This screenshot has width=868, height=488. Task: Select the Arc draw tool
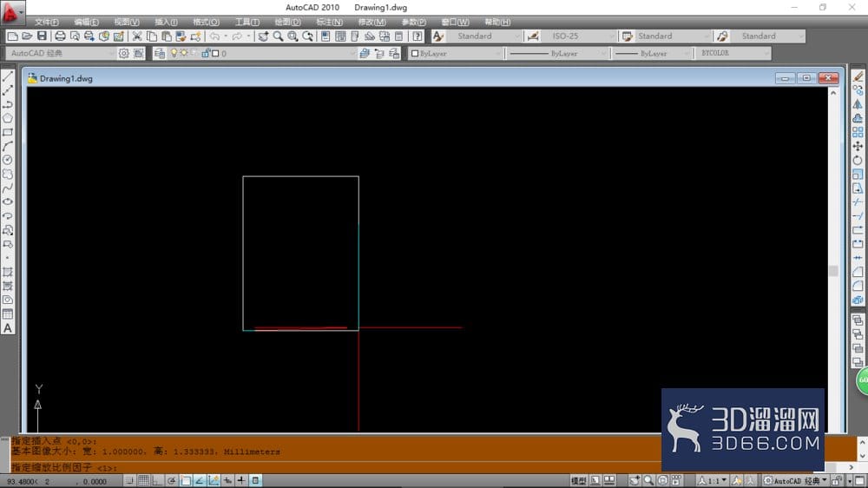tap(8, 146)
